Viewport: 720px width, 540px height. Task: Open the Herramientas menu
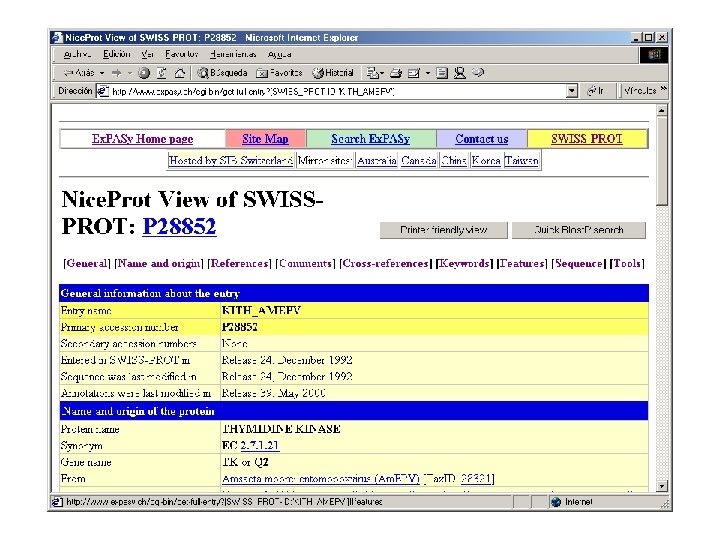click(x=233, y=54)
